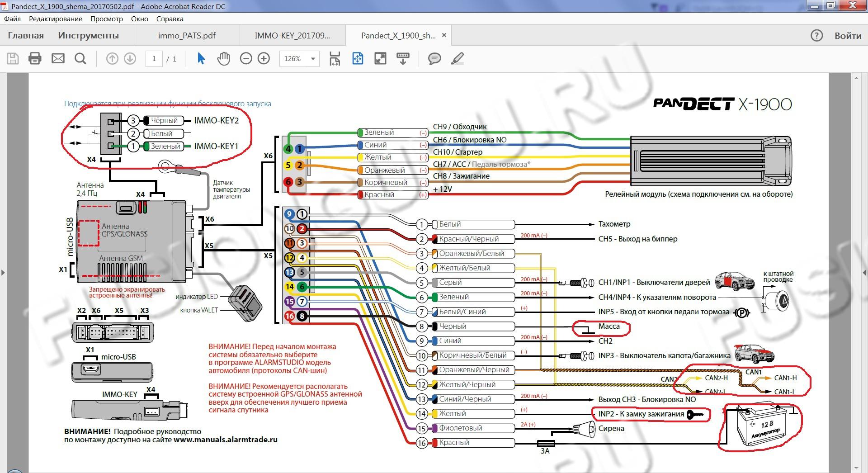This screenshot has width=868, height=473.
Task: Click the кнопка VALET label
Action: [199, 310]
